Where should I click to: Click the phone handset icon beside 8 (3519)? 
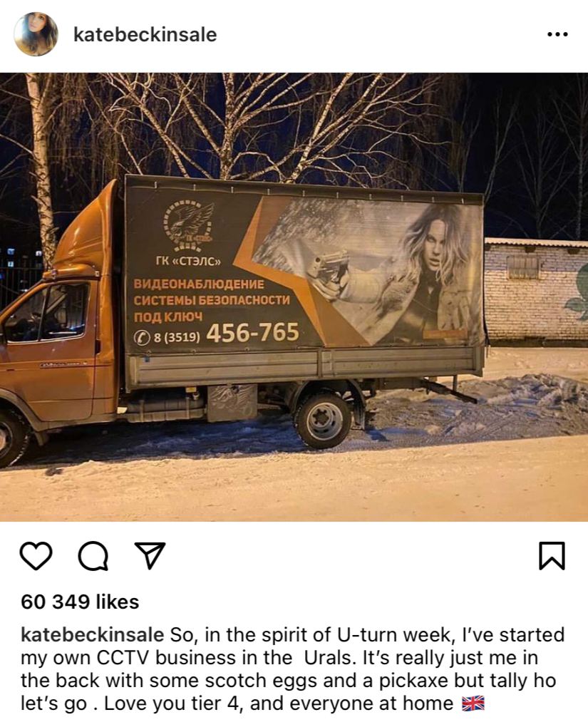point(143,338)
